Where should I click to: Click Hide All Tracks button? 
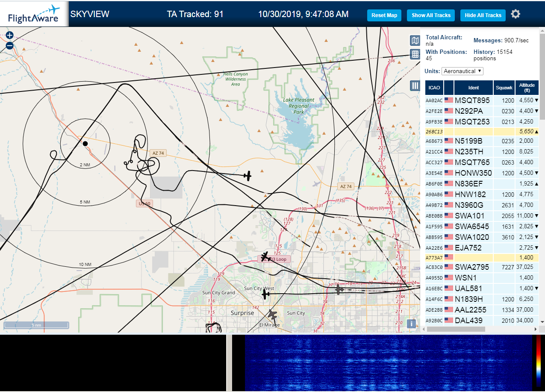click(483, 15)
